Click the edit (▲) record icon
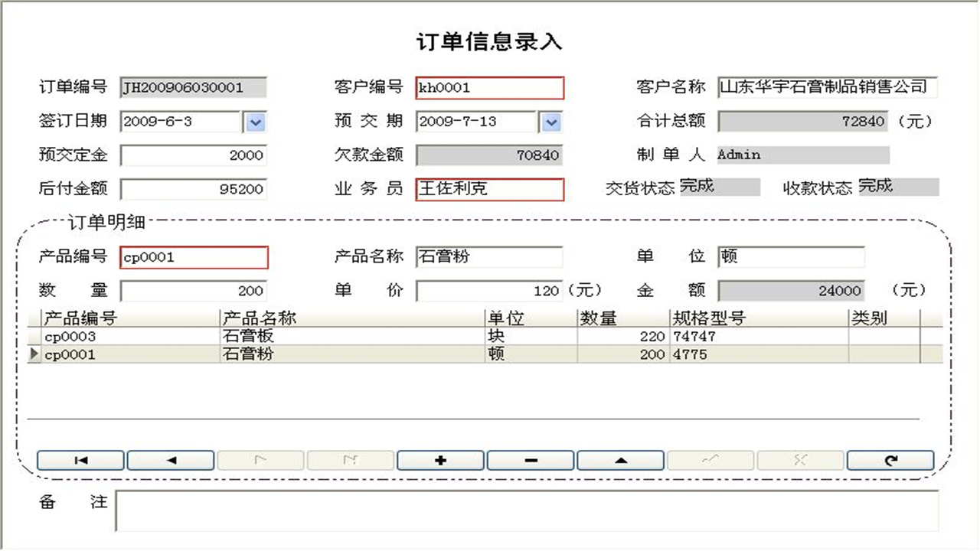980x551 pixels. click(621, 460)
